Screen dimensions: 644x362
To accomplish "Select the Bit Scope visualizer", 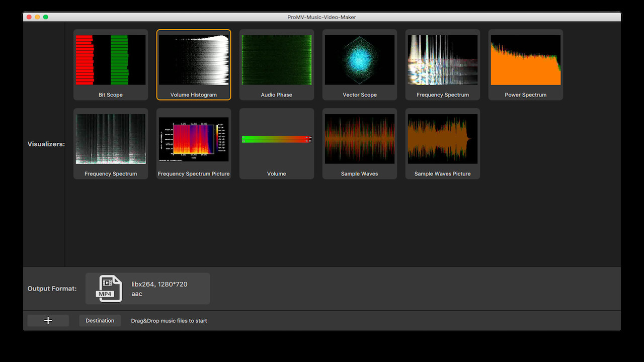I will coord(111,64).
